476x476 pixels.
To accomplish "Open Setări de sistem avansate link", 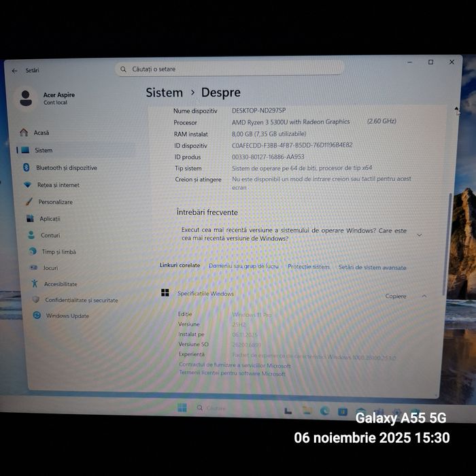I will [x=373, y=267].
